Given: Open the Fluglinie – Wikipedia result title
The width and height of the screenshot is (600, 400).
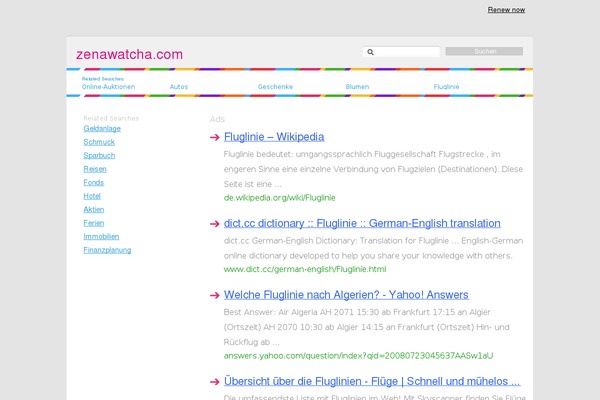Looking at the screenshot, I should (274, 137).
